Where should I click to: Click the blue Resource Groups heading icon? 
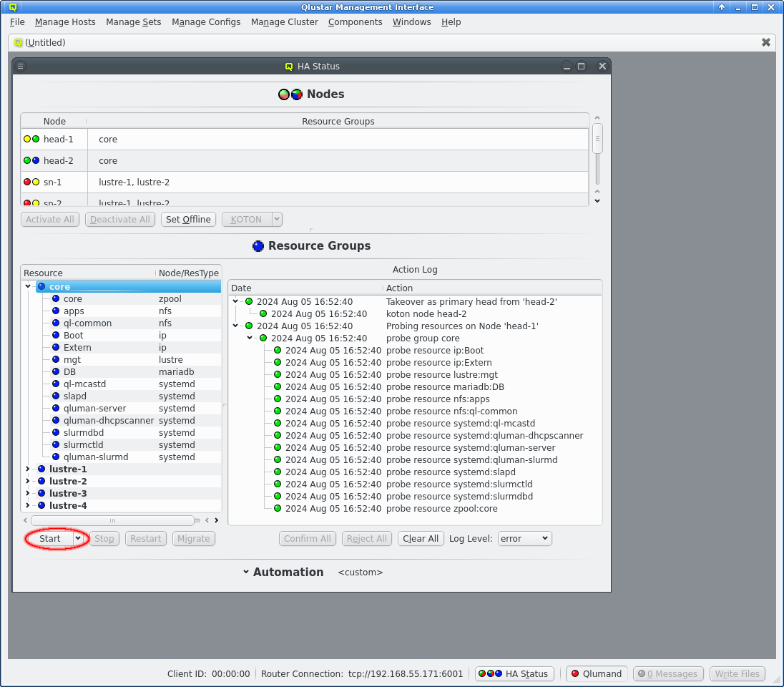click(x=258, y=246)
